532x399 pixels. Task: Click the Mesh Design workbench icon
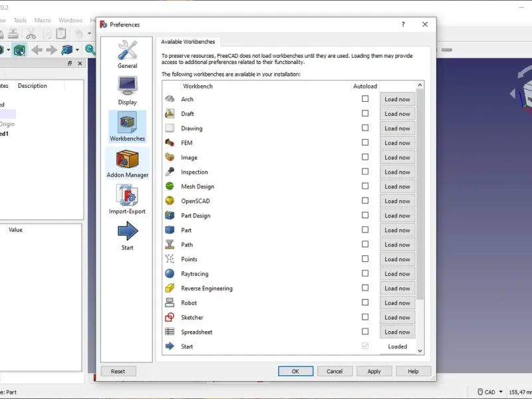tap(170, 186)
